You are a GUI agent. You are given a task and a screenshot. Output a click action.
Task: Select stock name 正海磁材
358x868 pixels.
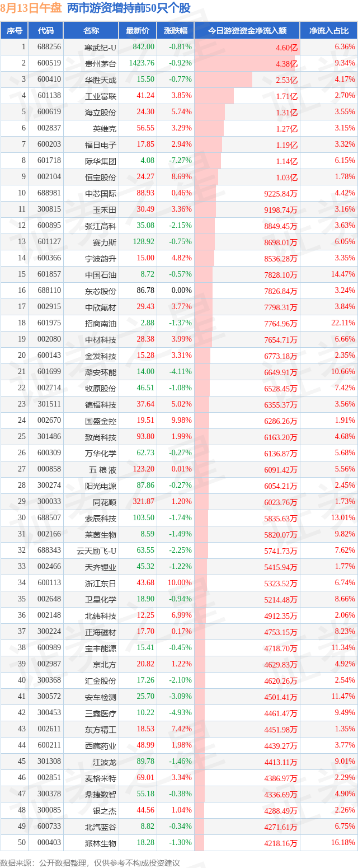point(101,632)
